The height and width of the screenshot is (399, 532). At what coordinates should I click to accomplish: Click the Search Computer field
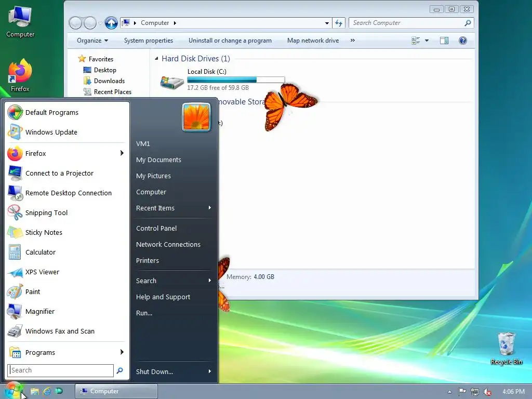tap(411, 23)
